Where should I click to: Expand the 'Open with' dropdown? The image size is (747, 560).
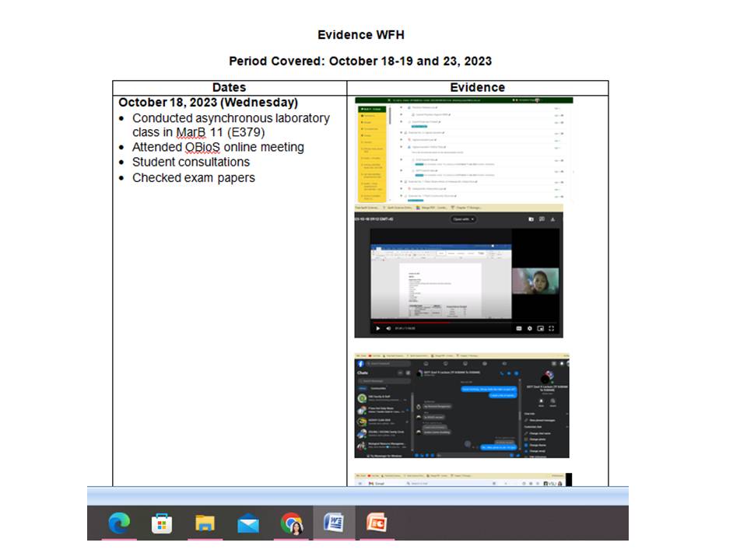coord(464,219)
